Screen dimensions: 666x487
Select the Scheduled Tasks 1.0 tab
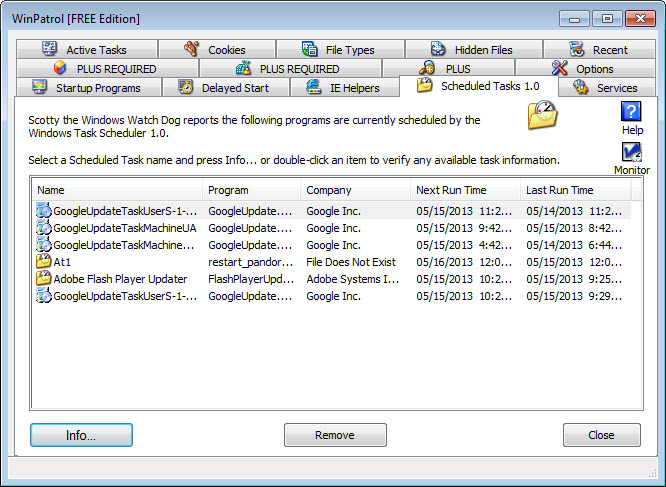(479, 86)
